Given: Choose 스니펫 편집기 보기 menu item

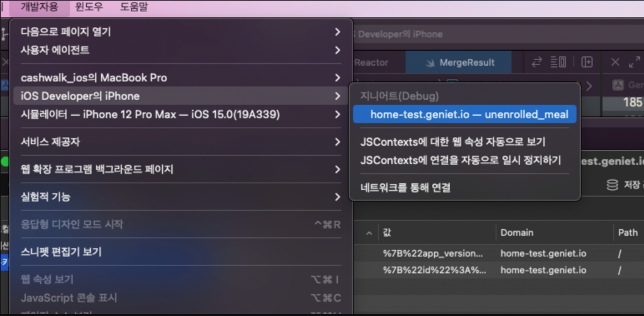Looking at the screenshot, I should coord(61,252).
